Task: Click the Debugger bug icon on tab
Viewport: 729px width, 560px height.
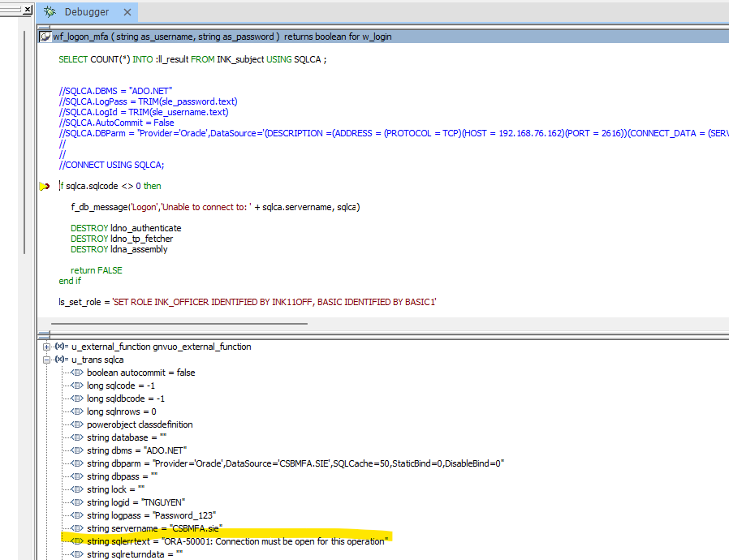Action: [x=50, y=12]
